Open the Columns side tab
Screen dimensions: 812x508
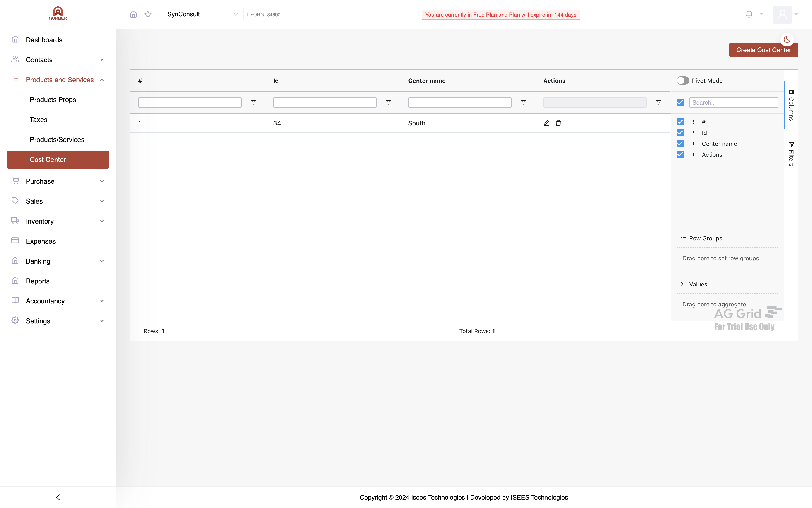(x=791, y=105)
